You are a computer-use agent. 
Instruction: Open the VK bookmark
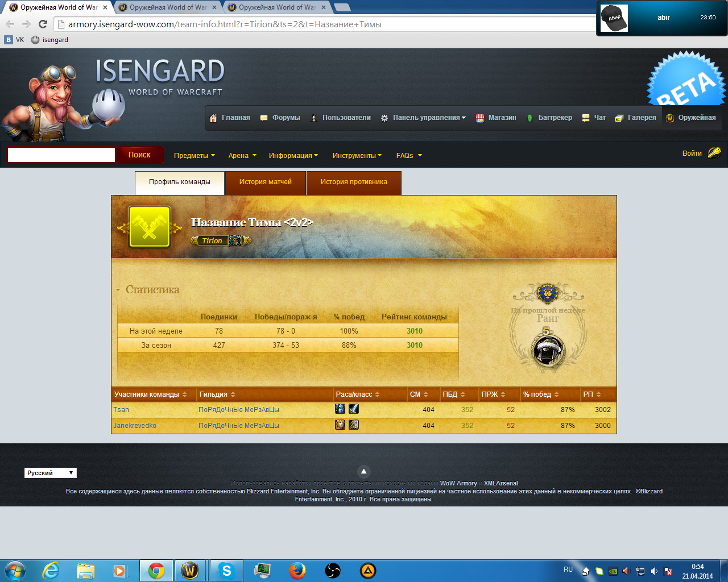[14, 40]
